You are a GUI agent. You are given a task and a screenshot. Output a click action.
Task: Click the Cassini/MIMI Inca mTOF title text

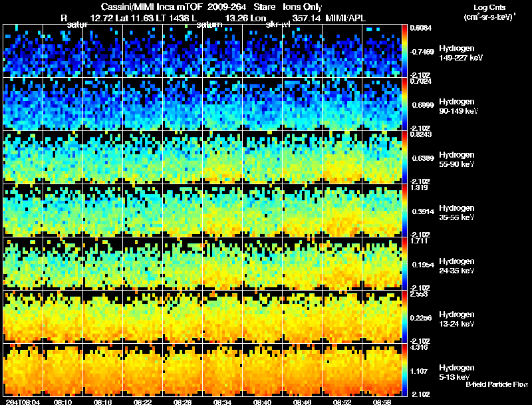(x=152, y=7)
